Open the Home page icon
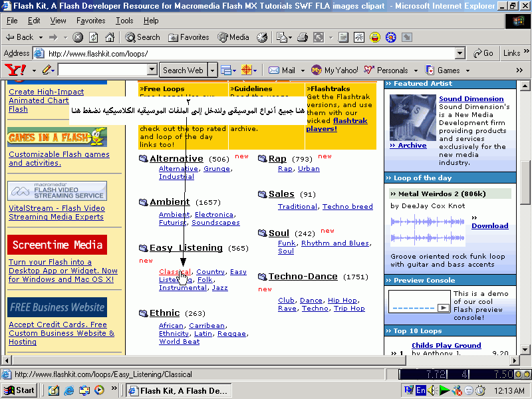 (109, 37)
